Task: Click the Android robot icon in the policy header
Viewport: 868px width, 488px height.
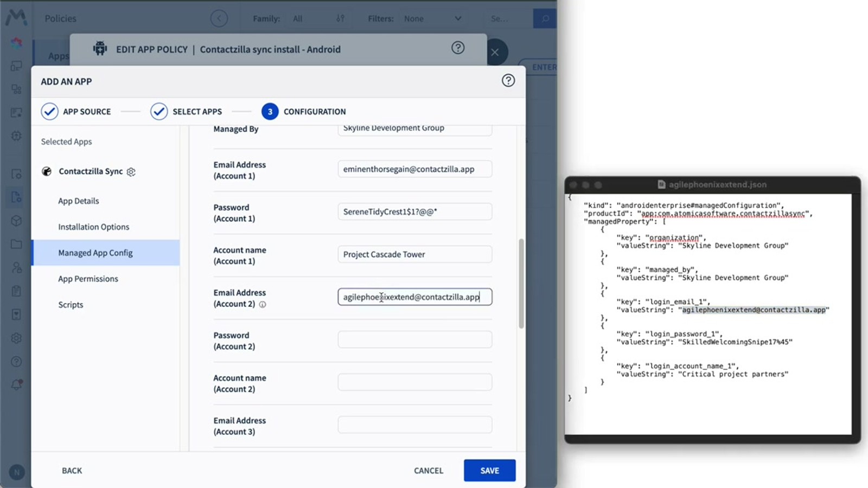Action: 100,49
